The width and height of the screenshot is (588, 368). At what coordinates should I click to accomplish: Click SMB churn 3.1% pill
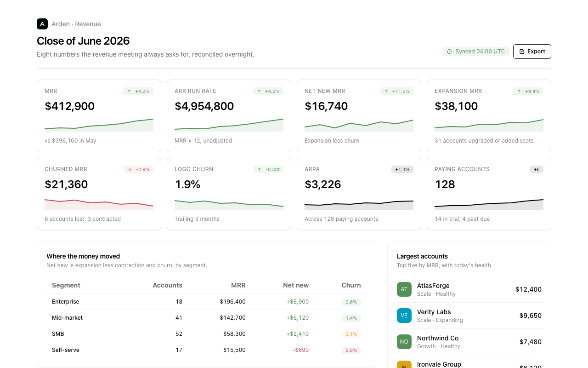351,334
